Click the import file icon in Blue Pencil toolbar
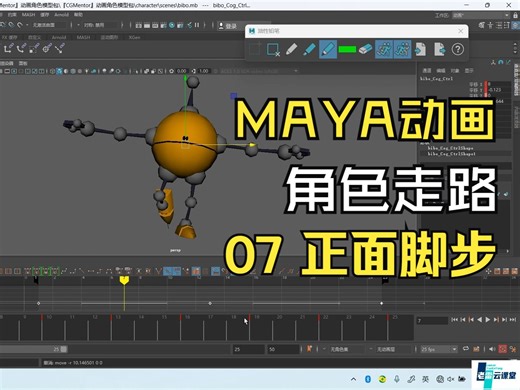 (420, 49)
